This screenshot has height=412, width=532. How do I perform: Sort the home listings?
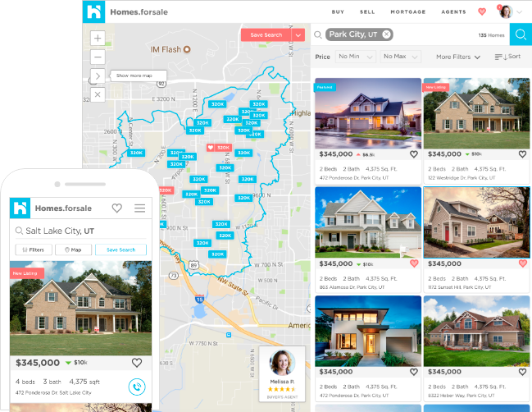pos(507,57)
